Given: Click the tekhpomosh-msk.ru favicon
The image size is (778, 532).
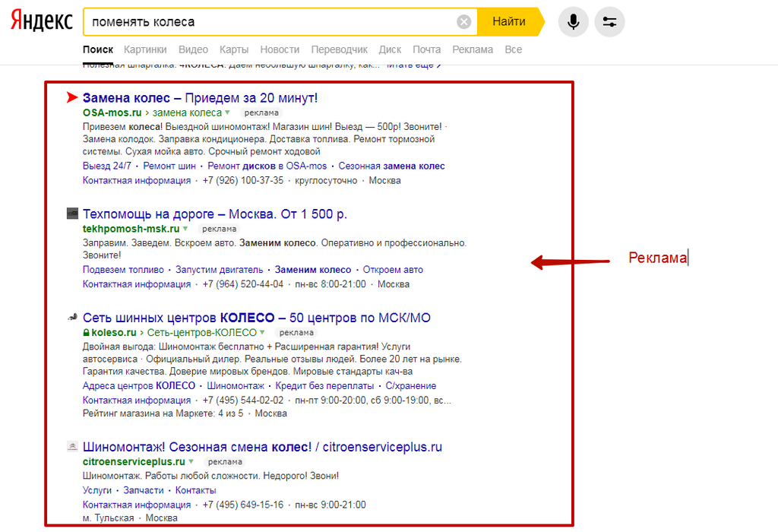Looking at the screenshot, I should (x=72, y=214).
